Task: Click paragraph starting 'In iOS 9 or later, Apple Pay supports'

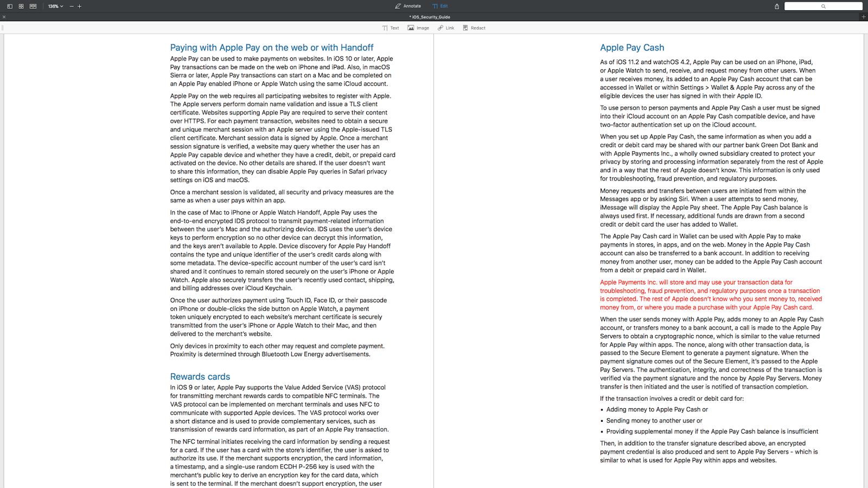Action: (279, 408)
